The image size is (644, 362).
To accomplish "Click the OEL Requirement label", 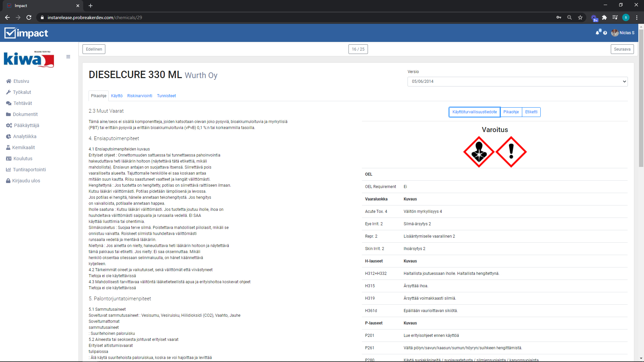I will (x=380, y=187).
